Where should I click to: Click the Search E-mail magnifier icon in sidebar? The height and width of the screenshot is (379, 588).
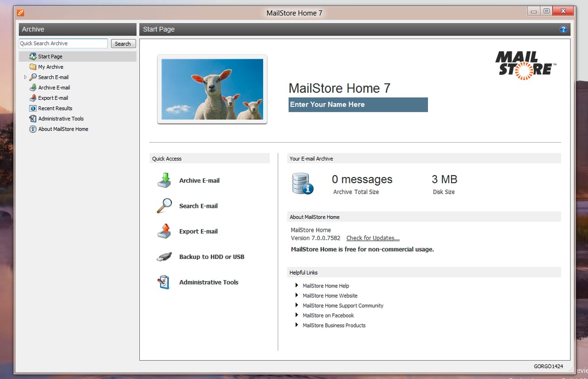33,77
